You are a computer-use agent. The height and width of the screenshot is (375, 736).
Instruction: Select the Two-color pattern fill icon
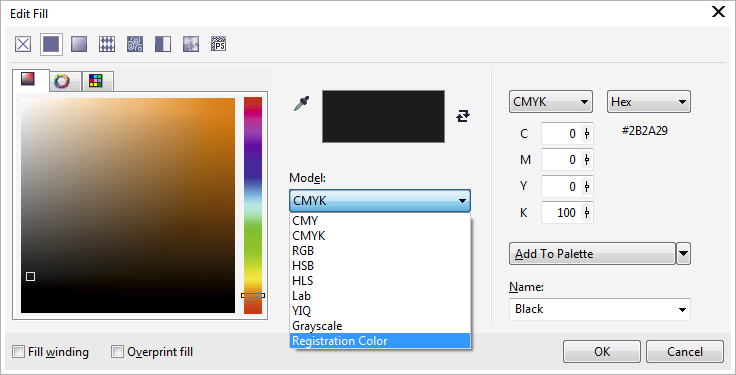[163, 45]
